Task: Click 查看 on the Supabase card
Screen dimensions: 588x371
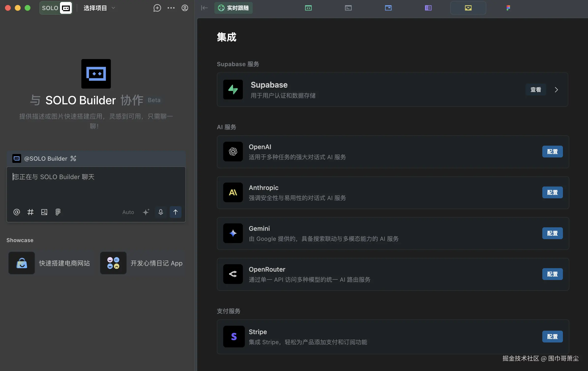Action: (x=536, y=90)
